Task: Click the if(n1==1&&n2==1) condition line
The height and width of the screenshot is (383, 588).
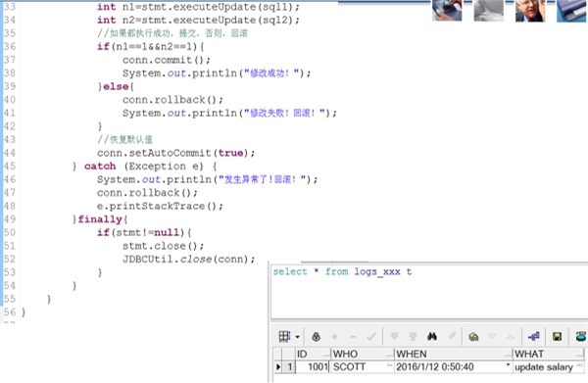Action: (x=150, y=46)
